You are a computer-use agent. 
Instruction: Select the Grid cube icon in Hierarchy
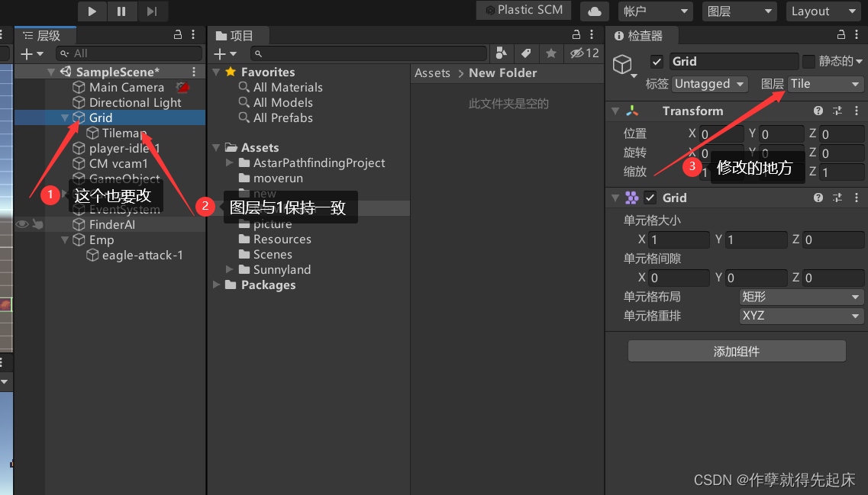click(x=79, y=117)
